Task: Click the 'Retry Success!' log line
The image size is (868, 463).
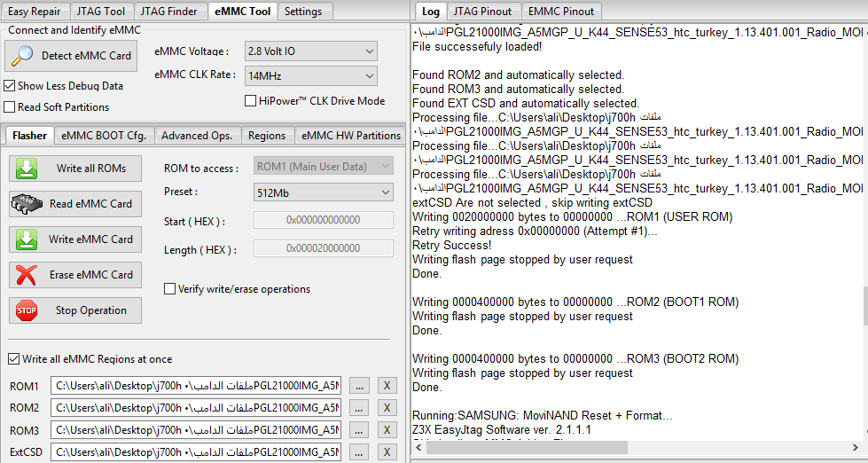Action: click(x=451, y=246)
